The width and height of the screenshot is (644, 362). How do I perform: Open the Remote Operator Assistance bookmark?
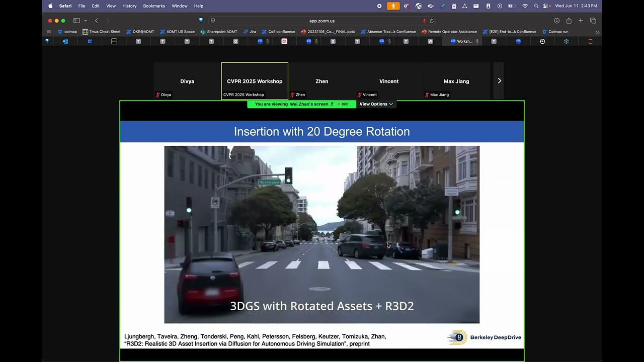coord(449,32)
